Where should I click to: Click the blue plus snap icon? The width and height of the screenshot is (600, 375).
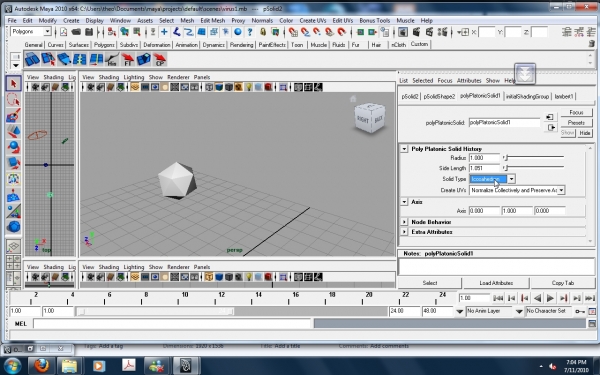click(x=164, y=32)
